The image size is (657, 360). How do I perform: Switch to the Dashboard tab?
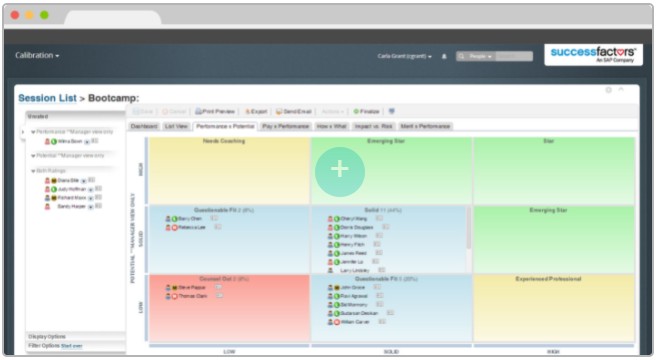[x=144, y=126]
